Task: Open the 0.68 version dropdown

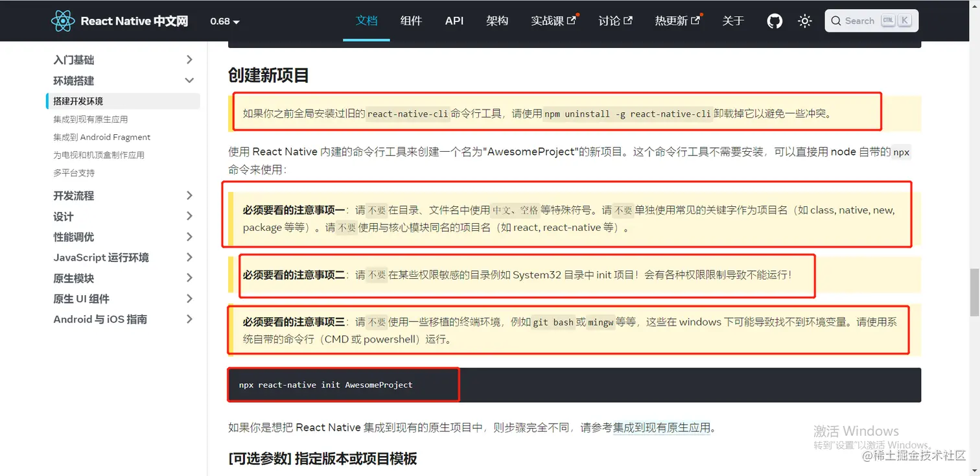Action: (x=225, y=21)
